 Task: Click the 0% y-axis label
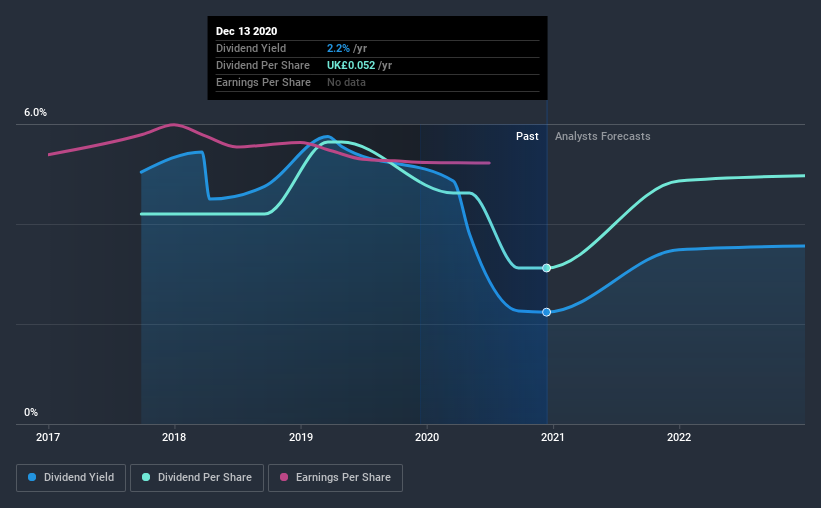(31, 413)
